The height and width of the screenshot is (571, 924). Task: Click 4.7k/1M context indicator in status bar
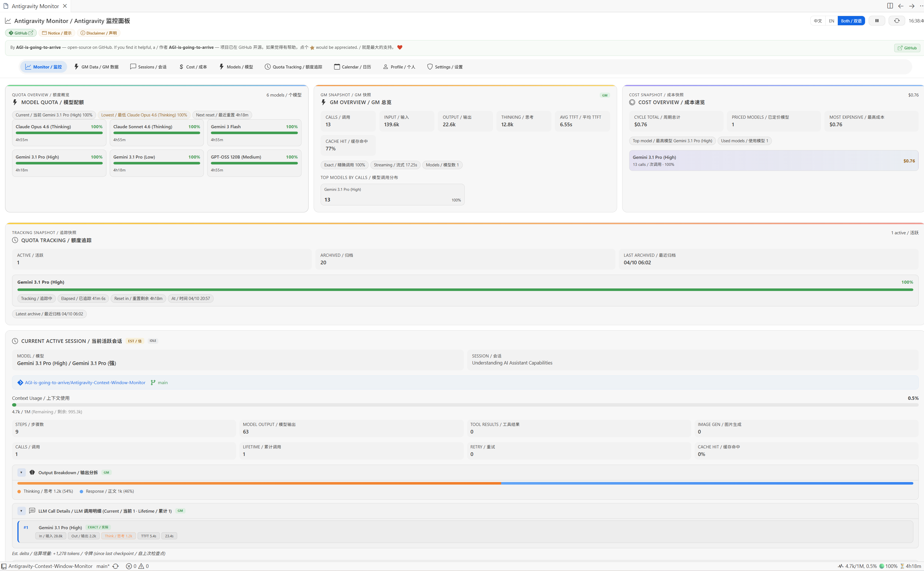(x=857, y=566)
